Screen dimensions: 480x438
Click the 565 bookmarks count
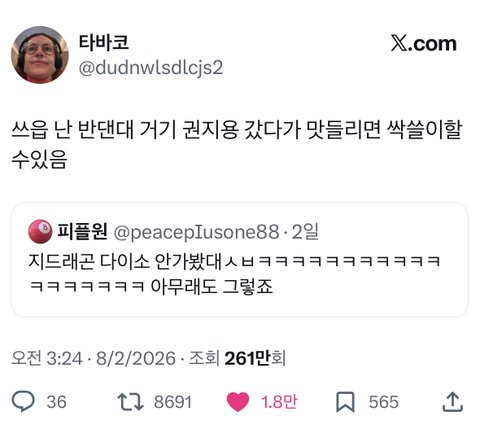[x=384, y=402]
